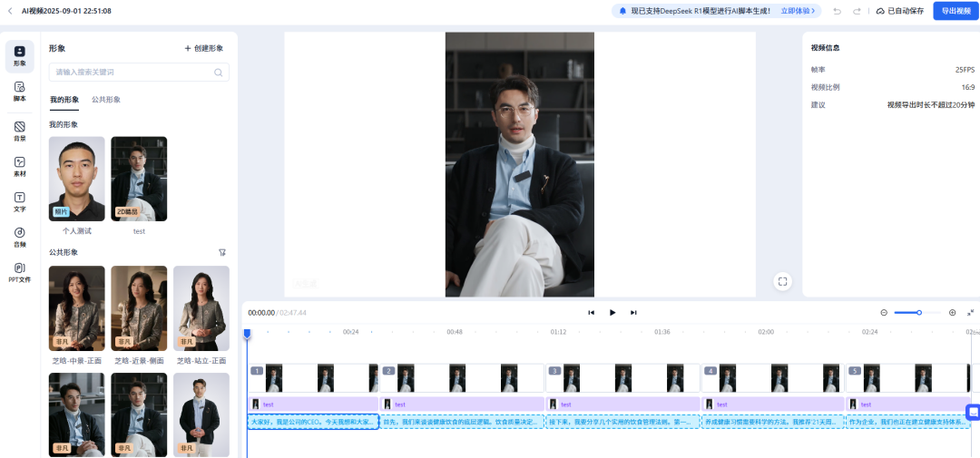This screenshot has width=980, height=458.
Task: Focus the keyword search input field
Action: pyautogui.click(x=139, y=73)
